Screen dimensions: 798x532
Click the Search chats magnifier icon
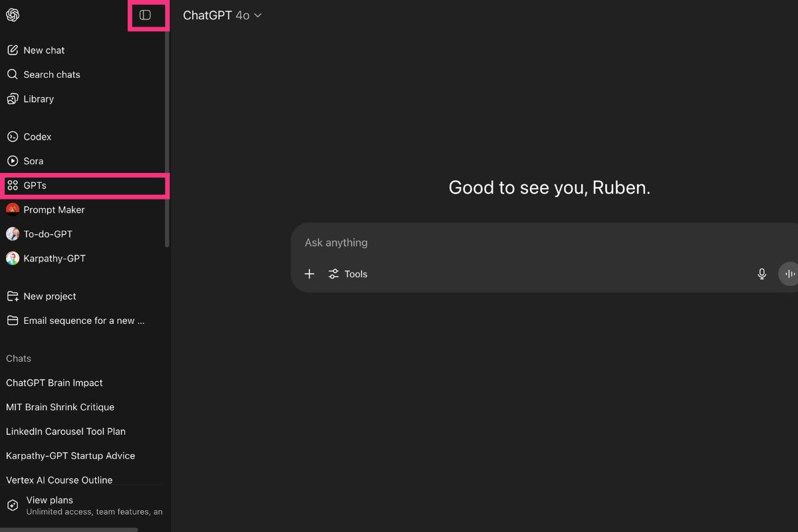13,74
